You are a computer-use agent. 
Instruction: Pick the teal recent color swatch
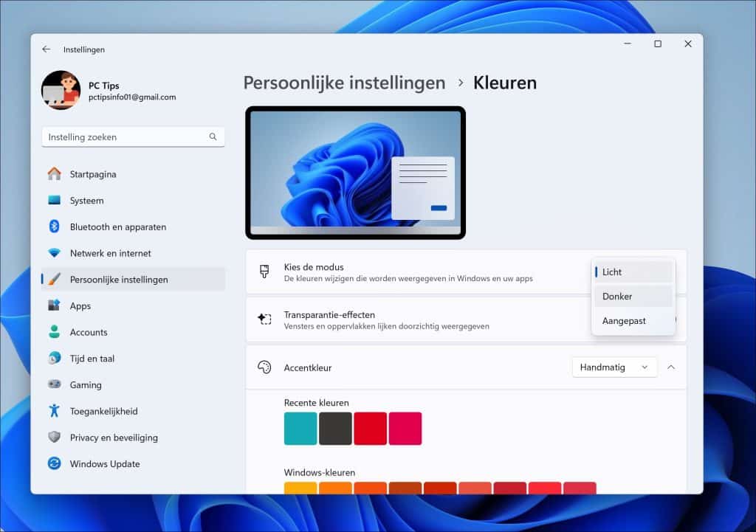300,428
